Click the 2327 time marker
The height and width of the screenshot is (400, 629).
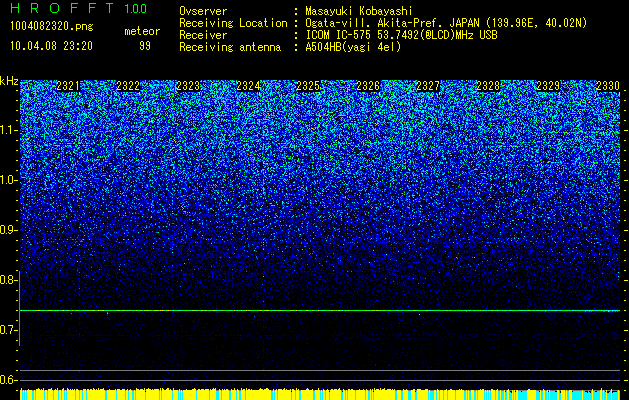428,86
